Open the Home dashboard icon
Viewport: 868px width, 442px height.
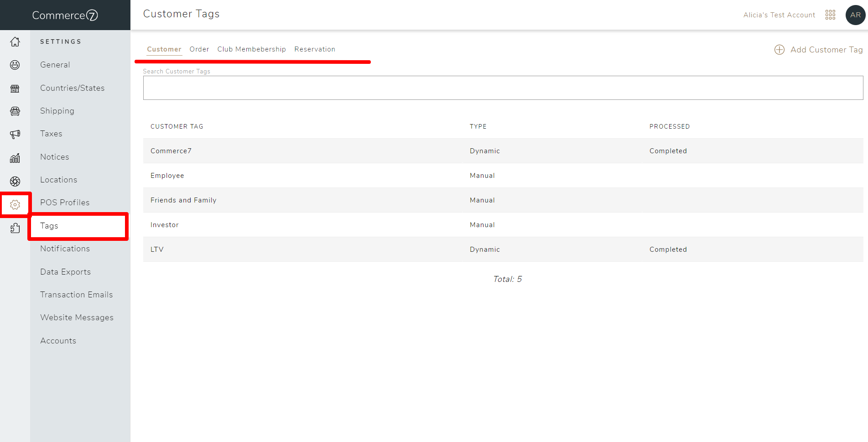point(15,42)
